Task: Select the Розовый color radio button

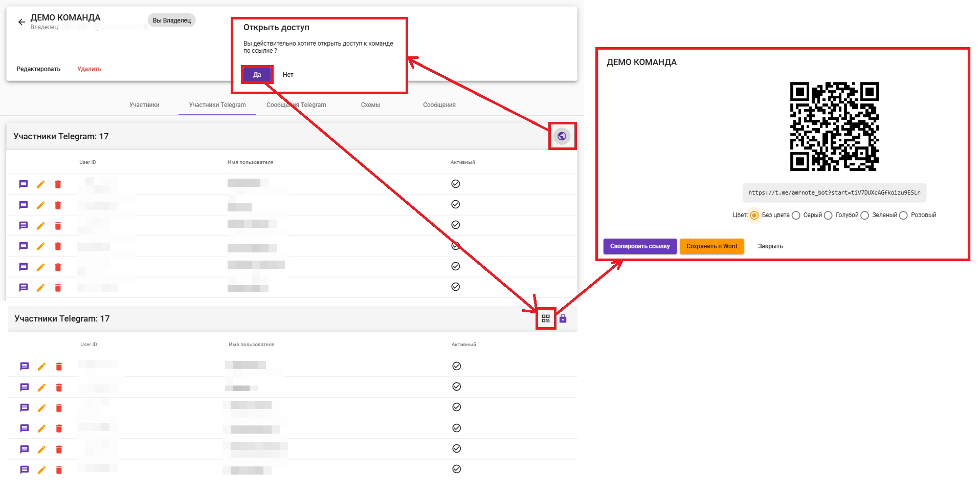Action: click(x=903, y=216)
